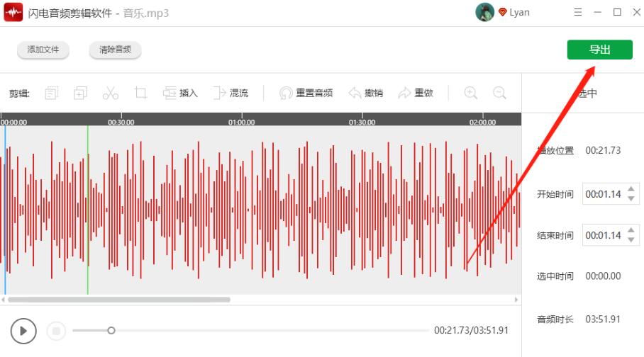Close the 闪电音频剪辑软件 window

coord(637,12)
